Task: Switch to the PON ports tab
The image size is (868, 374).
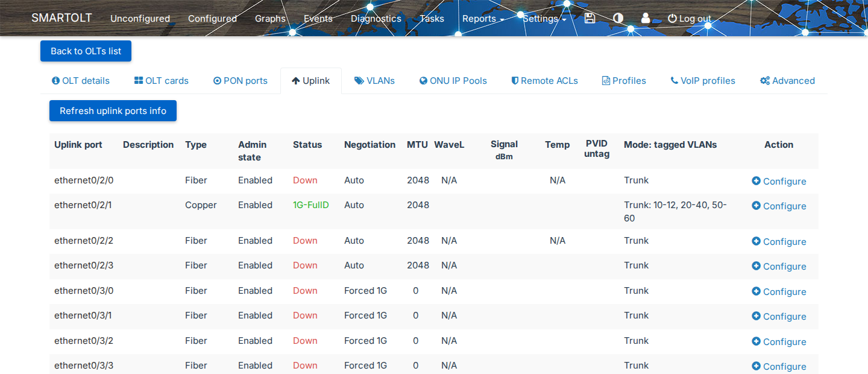Action: pyautogui.click(x=241, y=81)
